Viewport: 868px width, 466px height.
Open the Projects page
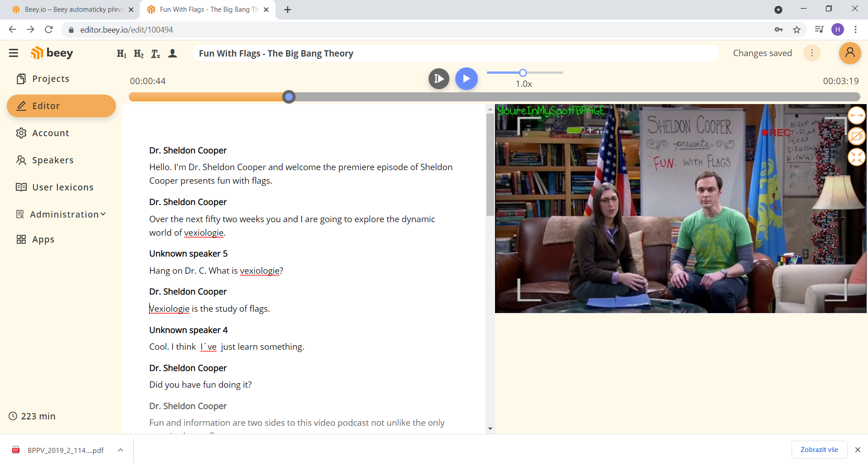pyautogui.click(x=51, y=78)
